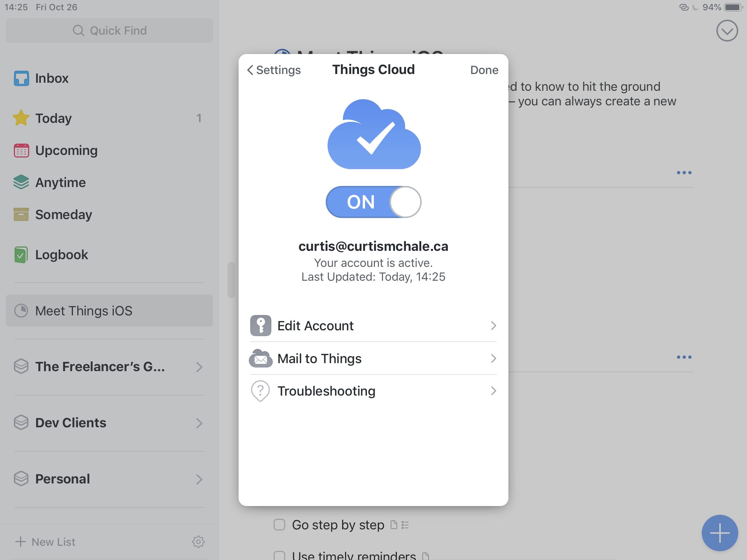This screenshot has height=560, width=747.
Task: Check the Use timely reminders to-do
Action: click(x=279, y=556)
